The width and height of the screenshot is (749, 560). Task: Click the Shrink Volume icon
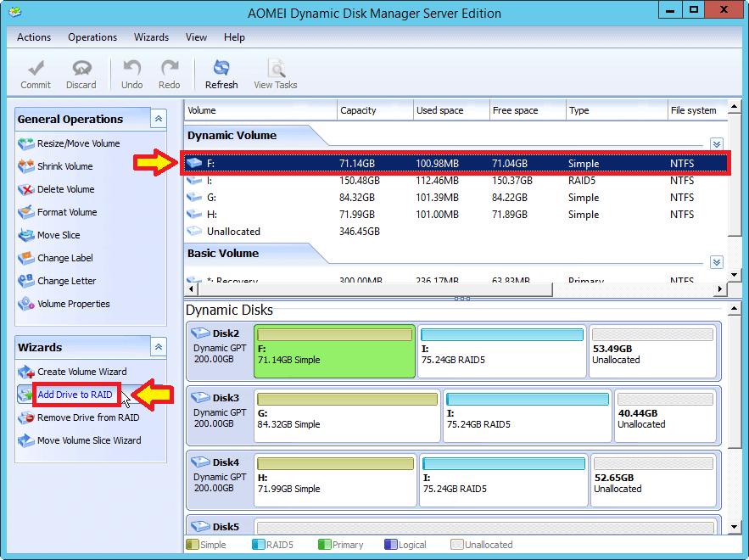(26, 166)
